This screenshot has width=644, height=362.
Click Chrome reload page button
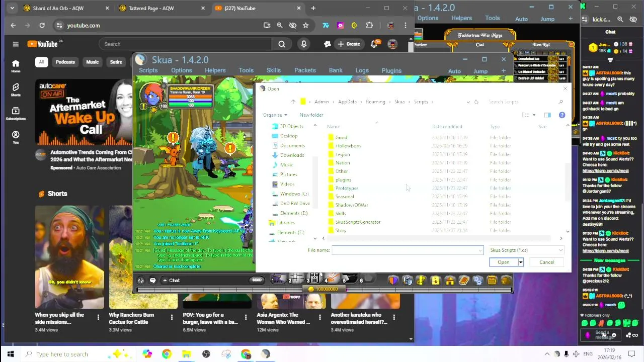(42, 25)
